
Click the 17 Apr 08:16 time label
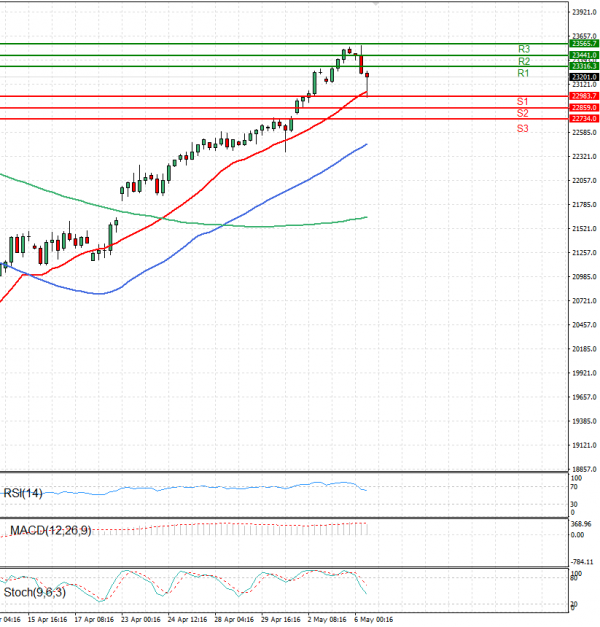tap(94, 619)
